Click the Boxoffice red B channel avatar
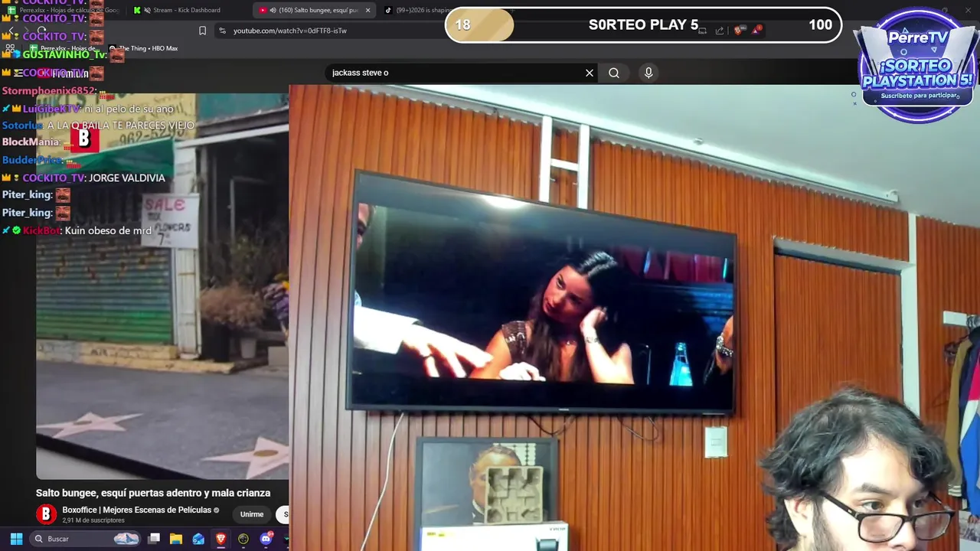The width and height of the screenshot is (980, 551). click(47, 514)
